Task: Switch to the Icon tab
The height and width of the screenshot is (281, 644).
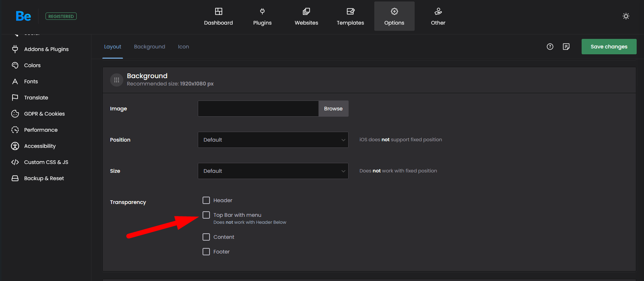Action: (x=183, y=47)
